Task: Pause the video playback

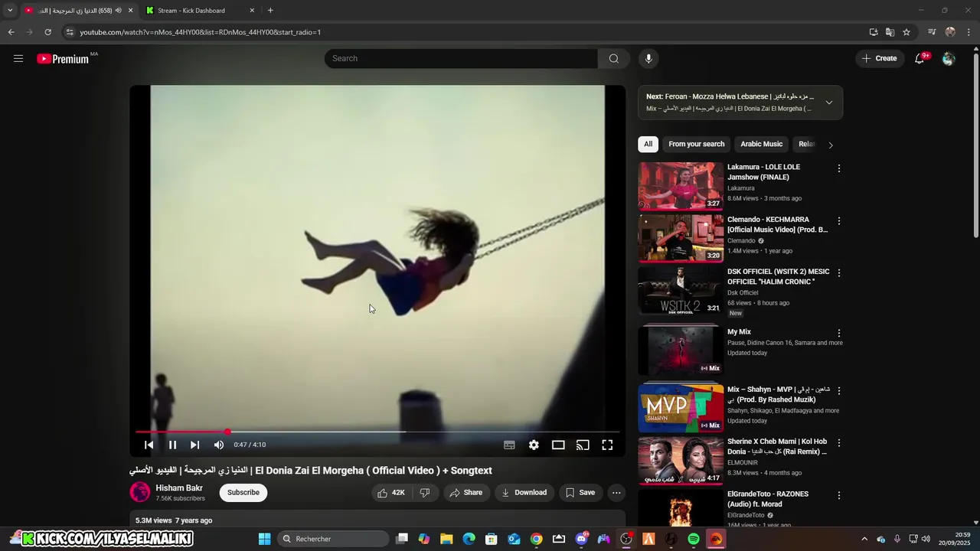Action: click(173, 445)
